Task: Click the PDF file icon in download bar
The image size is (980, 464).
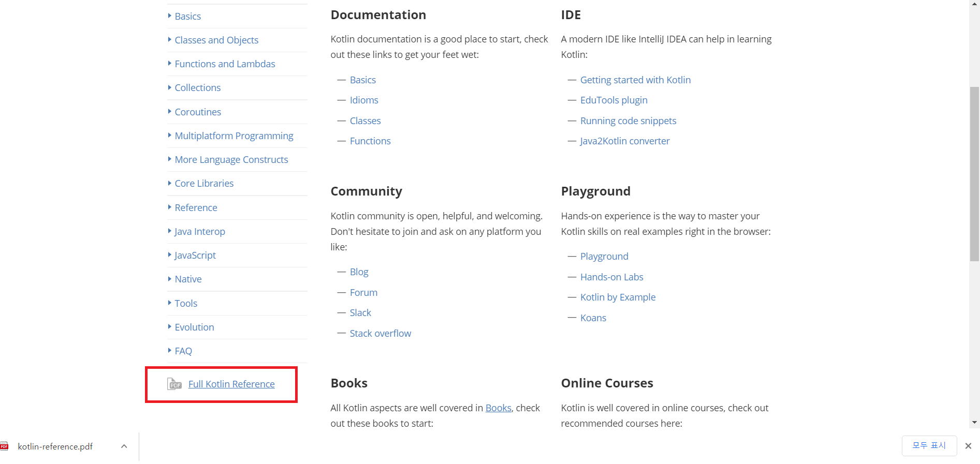Action: tap(5, 446)
